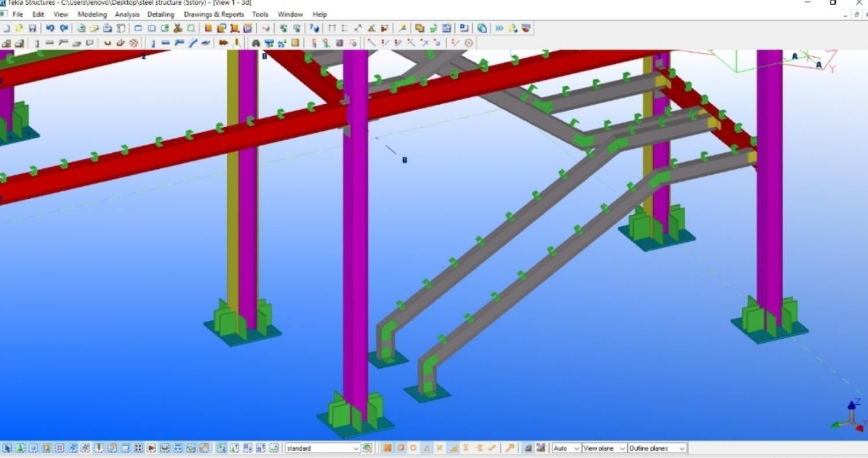Open the 'View plane' dropdown
The width and height of the screenshot is (868, 458).
[x=604, y=448]
